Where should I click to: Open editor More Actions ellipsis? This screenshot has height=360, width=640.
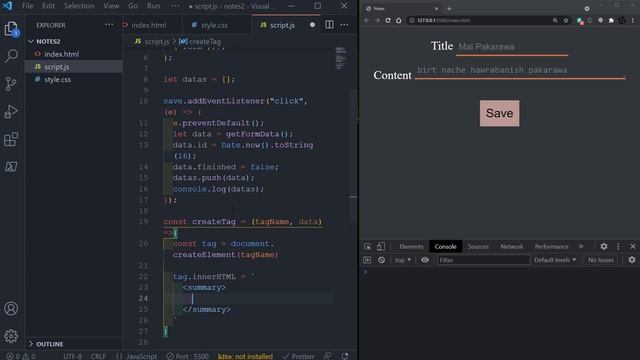point(344,25)
